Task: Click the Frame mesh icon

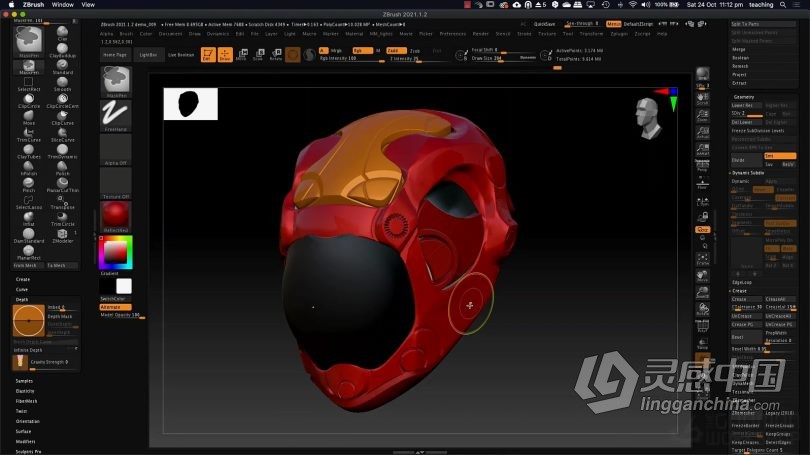Action: pos(702,259)
